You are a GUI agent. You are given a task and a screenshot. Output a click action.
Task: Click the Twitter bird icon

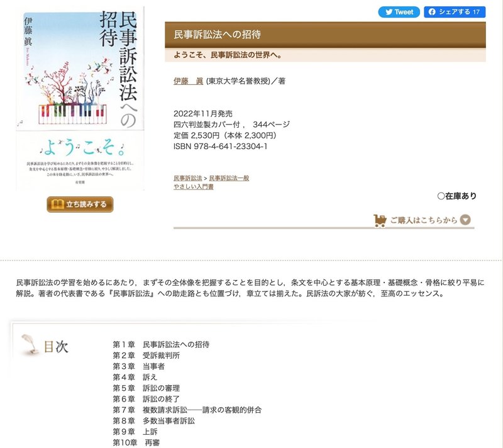[389, 12]
